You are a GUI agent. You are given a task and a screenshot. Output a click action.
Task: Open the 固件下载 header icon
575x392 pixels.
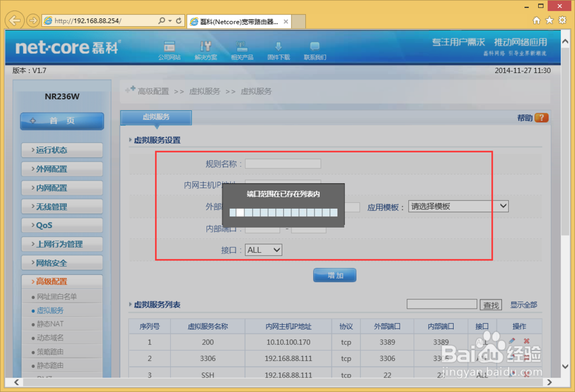(278, 50)
